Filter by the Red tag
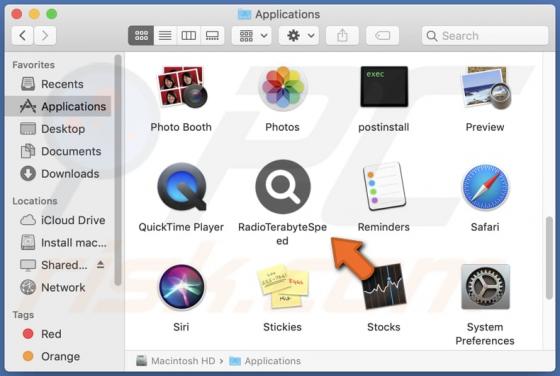 [59, 334]
